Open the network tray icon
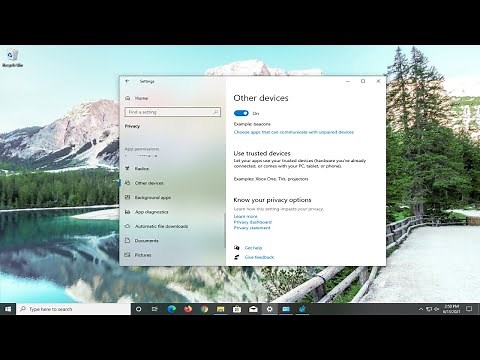 click(x=429, y=309)
